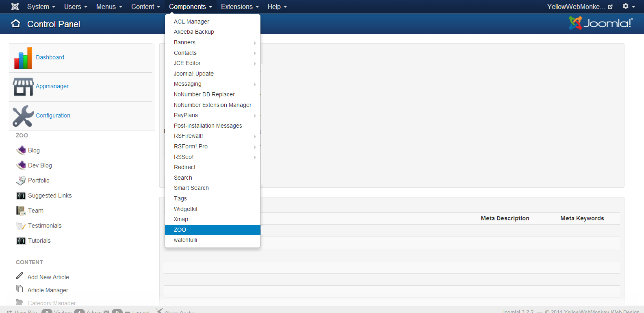Viewport: 644px width, 313px height.
Task: Click the settings gear icon at top right
Action: pyautogui.click(x=626, y=6)
